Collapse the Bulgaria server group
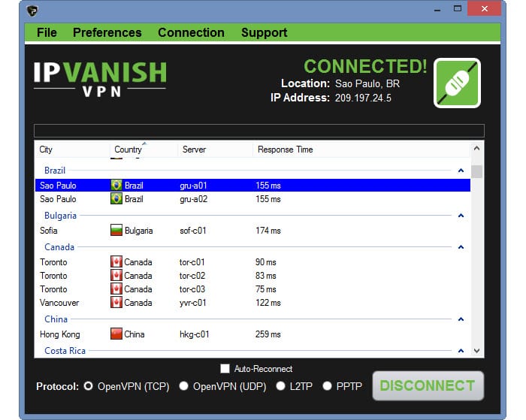Screen dimensions: 526x420 coord(461,216)
